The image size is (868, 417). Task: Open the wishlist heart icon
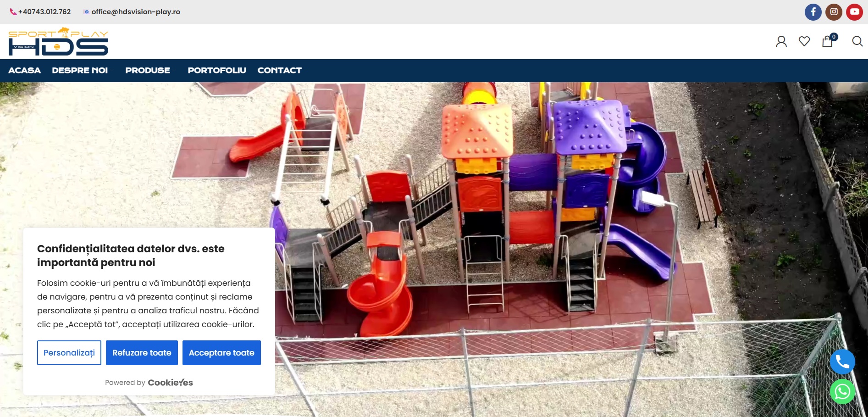tap(804, 41)
